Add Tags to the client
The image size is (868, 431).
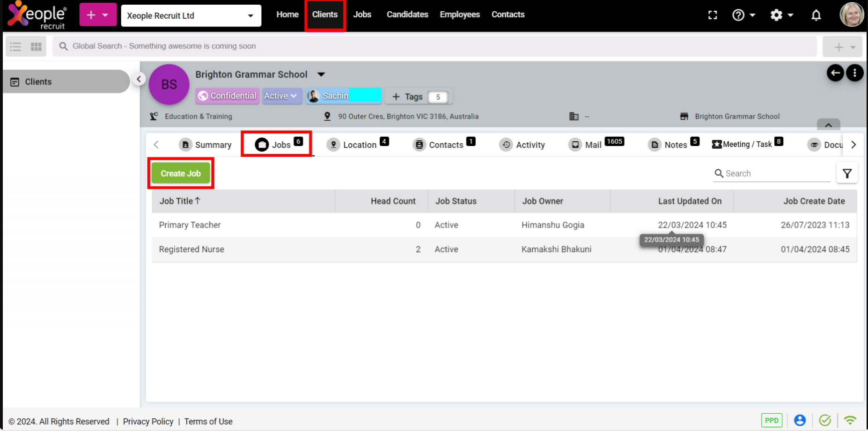[x=407, y=97]
